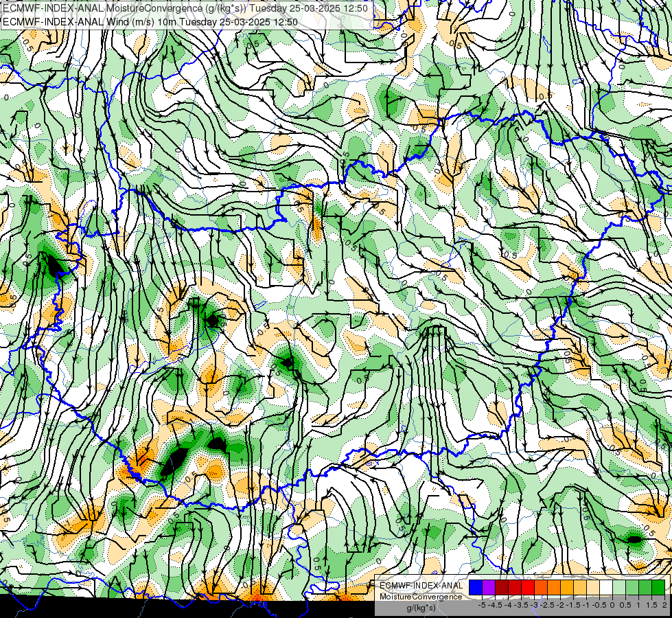
Task: Click the legend label ECMWF-INDEX-ANAL
Action: 421,586
